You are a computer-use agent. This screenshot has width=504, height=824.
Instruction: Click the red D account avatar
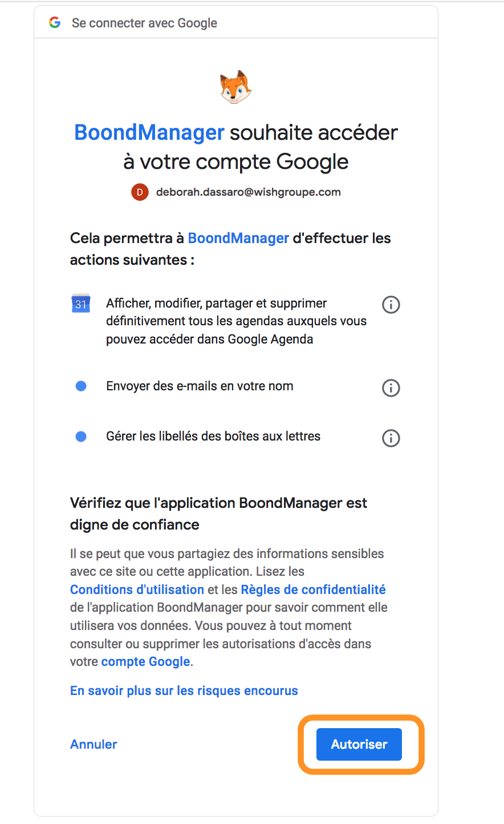click(140, 192)
